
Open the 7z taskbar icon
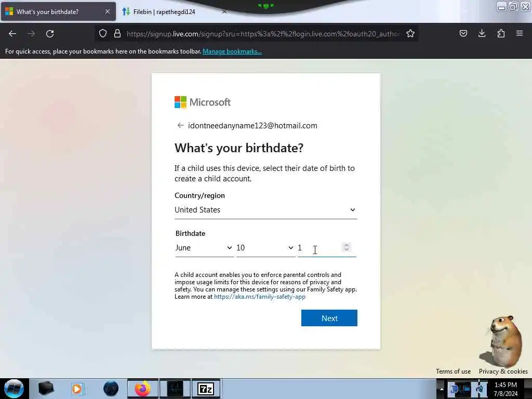coord(206,389)
